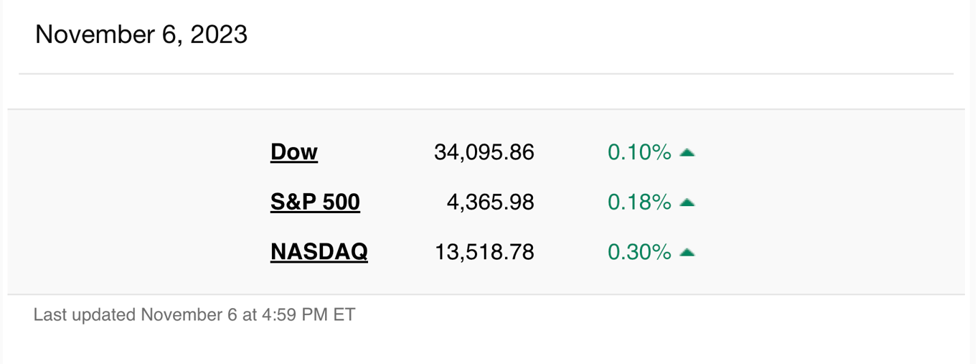
Task: Select the Dow value 34,095.86
Action: [484, 152]
